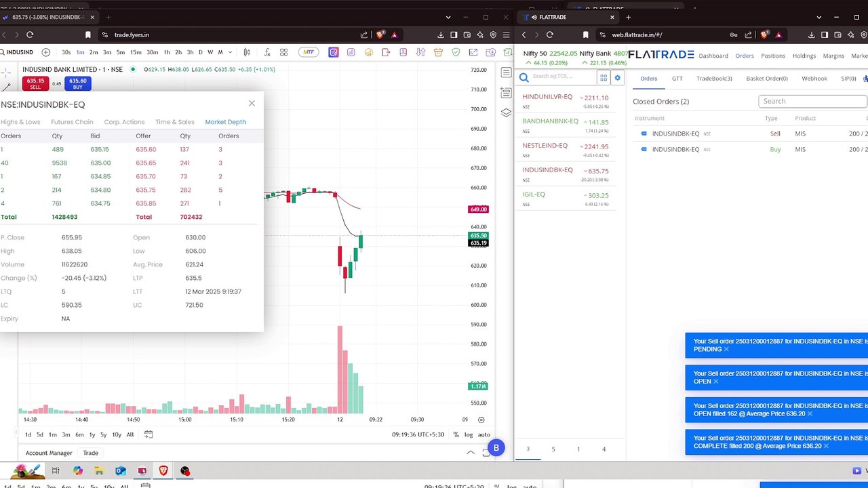Click the purple highlighted toolbar icon in Fyers

(x=334, y=52)
